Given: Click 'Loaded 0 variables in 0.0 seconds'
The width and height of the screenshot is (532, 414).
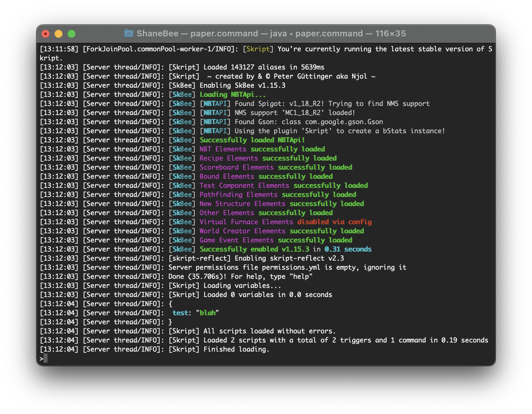Looking at the screenshot, I should click(268, 295).
